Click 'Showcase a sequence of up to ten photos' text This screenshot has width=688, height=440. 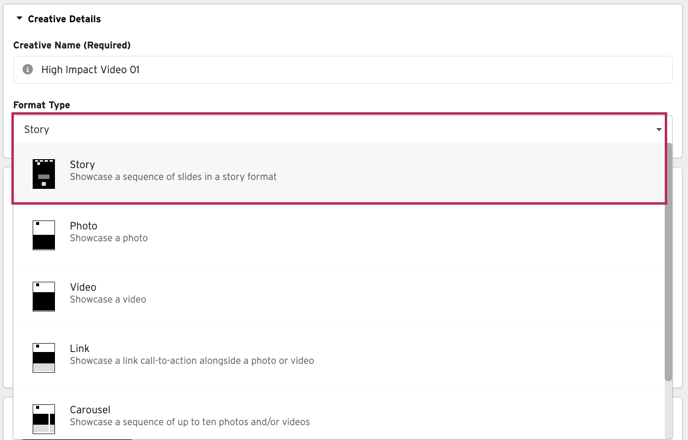[x=190, y=422]
